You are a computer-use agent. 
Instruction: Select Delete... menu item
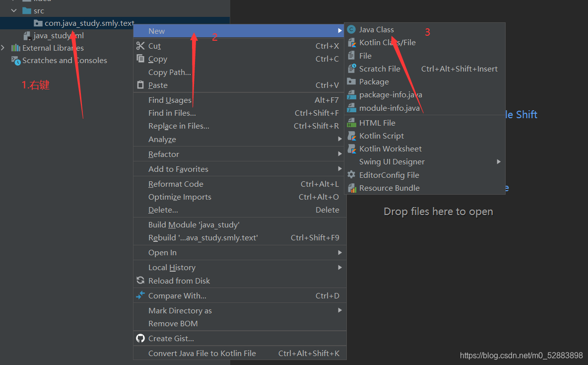(x=240, y=210)
